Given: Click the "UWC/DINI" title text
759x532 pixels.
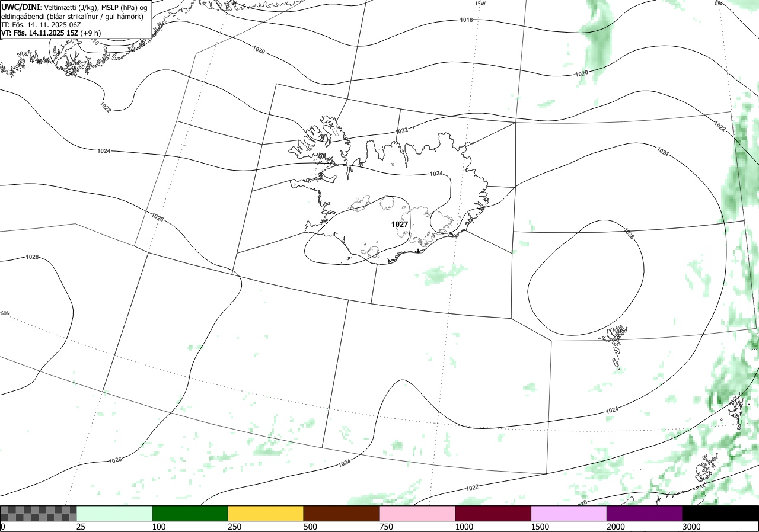Looking at the screenshot, I should [x=21, y=7].
